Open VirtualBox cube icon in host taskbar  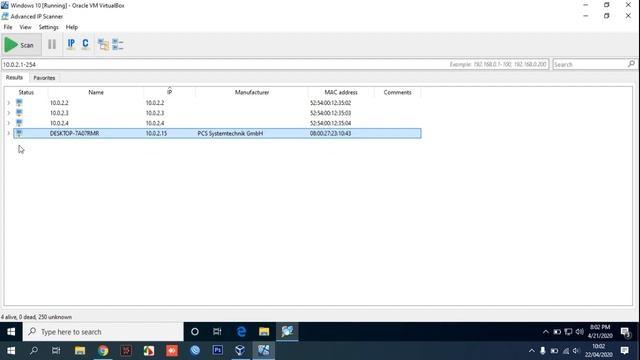pyautogui.click(x=240, y=351)
